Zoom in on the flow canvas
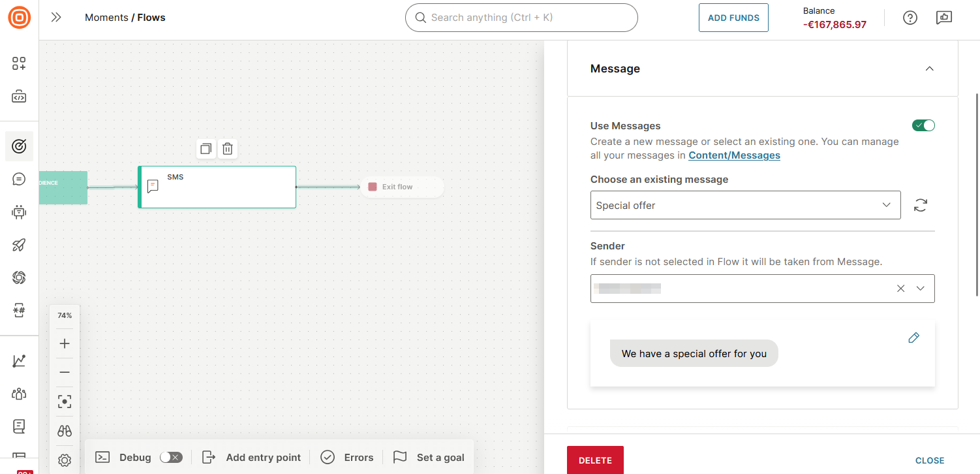This screenshot has width=980, height=474. 64,343
